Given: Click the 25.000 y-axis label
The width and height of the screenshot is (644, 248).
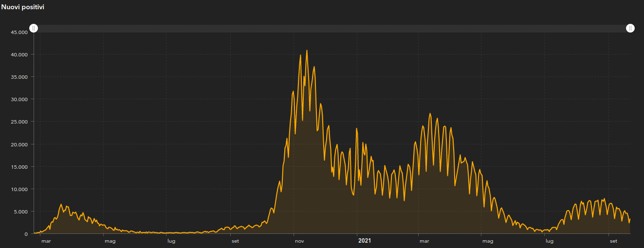Looking at the screenshot, I should (x=19, y=122).
